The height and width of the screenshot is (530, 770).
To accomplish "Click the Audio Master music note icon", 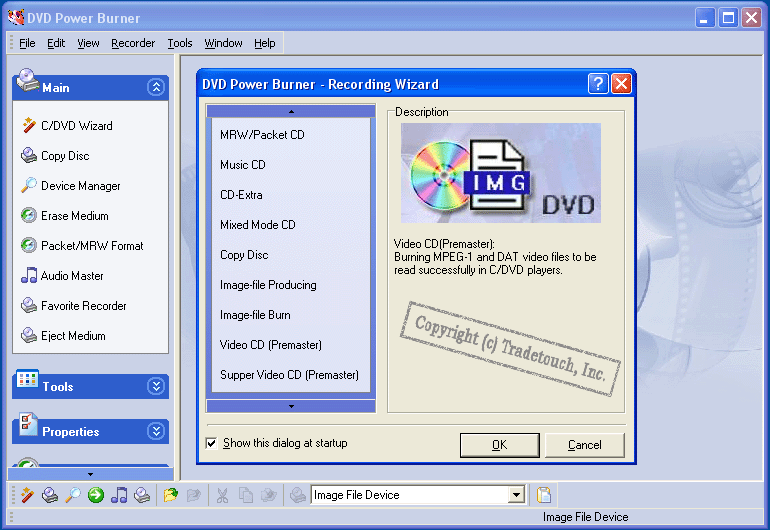I will (x=28, y=276).
